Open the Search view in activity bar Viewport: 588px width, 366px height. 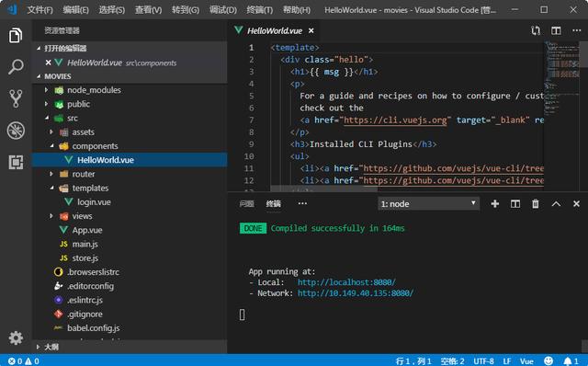[x=16, y=67]
